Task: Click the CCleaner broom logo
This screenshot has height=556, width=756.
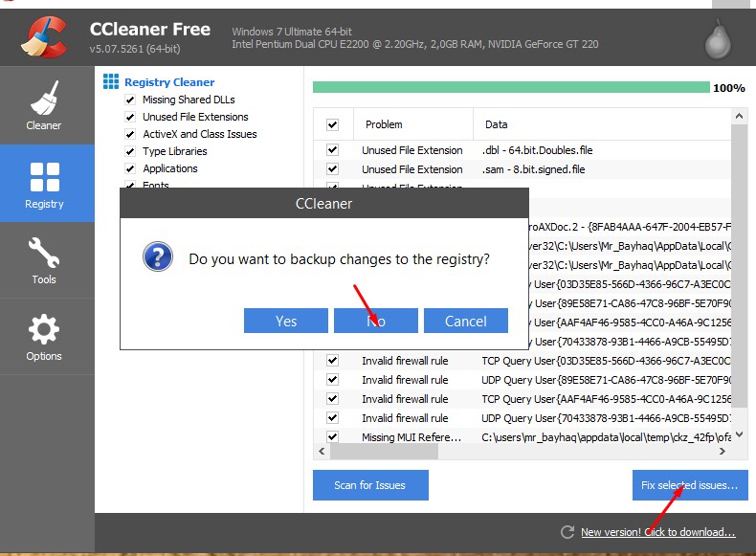Action: (x=44, y=36)
